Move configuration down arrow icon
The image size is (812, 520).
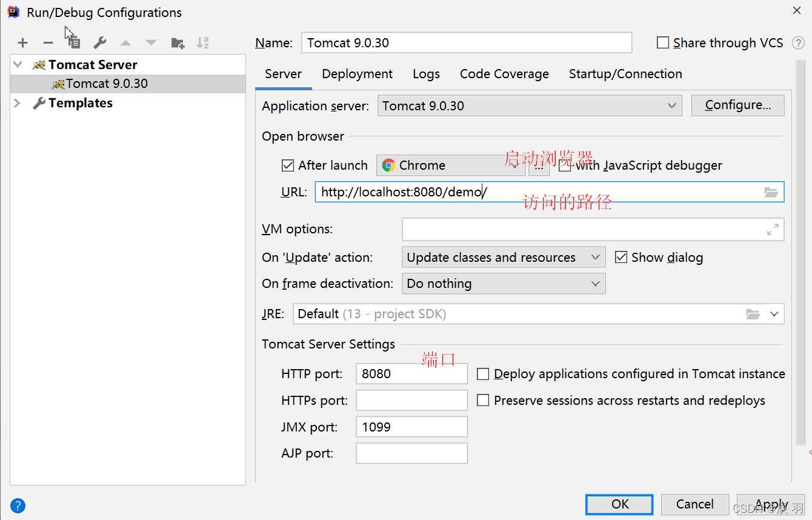pos(151,43)
